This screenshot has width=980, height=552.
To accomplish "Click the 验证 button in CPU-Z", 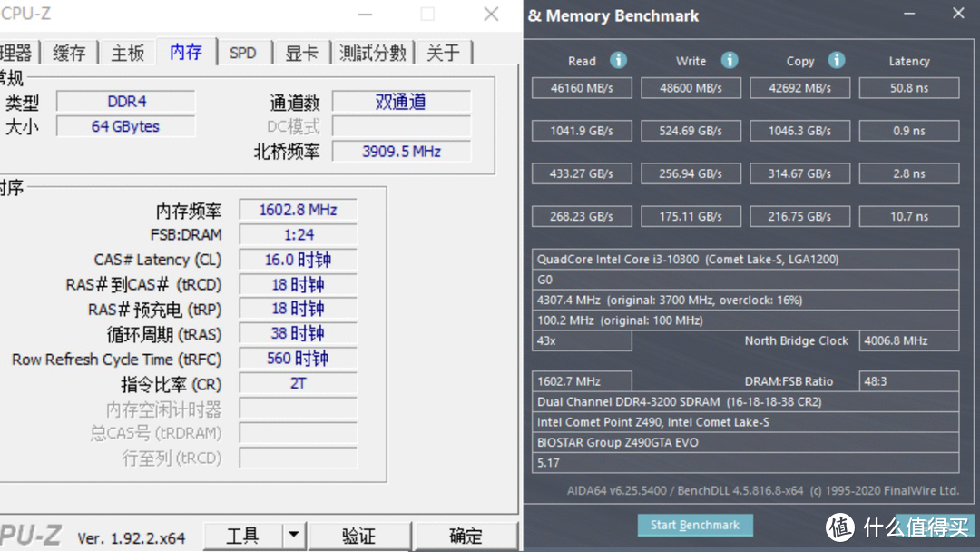I will click(358, 536).
